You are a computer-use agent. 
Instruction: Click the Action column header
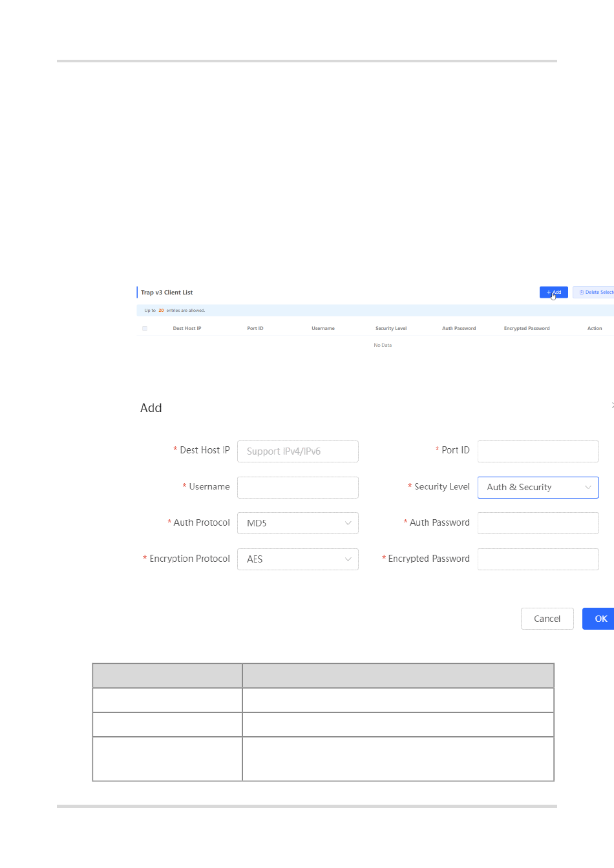point(595,329)
